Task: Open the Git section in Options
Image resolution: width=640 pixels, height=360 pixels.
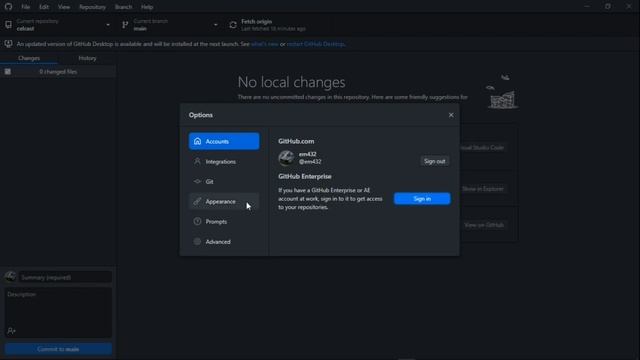Action: tap(224, 182)
